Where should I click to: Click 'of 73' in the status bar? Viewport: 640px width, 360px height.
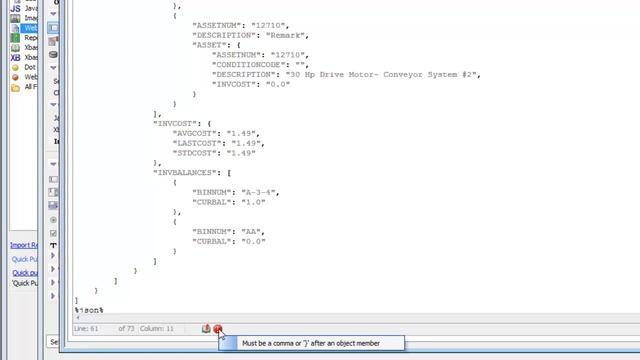click(x=127, y=329)
